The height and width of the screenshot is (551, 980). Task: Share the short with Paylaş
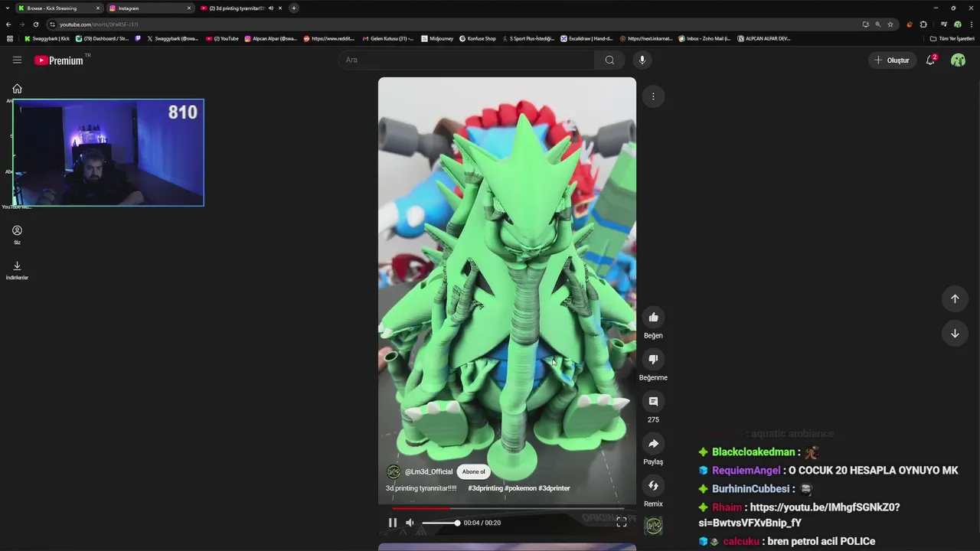(653, 444)
